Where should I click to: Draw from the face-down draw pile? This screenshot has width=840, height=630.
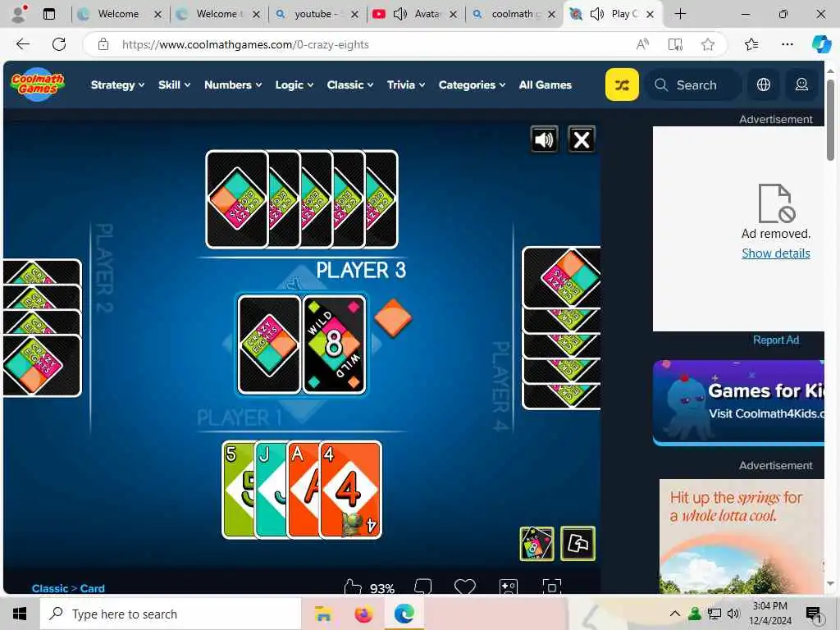[x=269, y=345]
